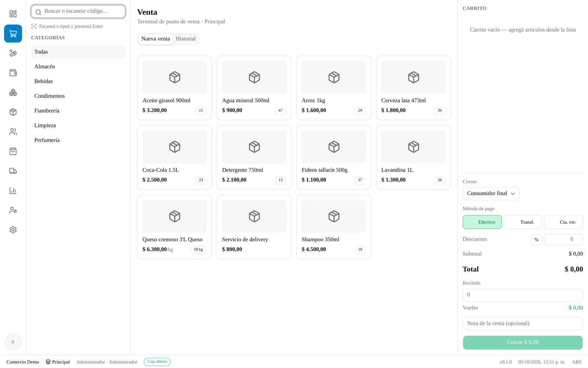Open the shopping bag icon in sidebar
Screen dimensions: 588x368
click(x=13, y=151)
